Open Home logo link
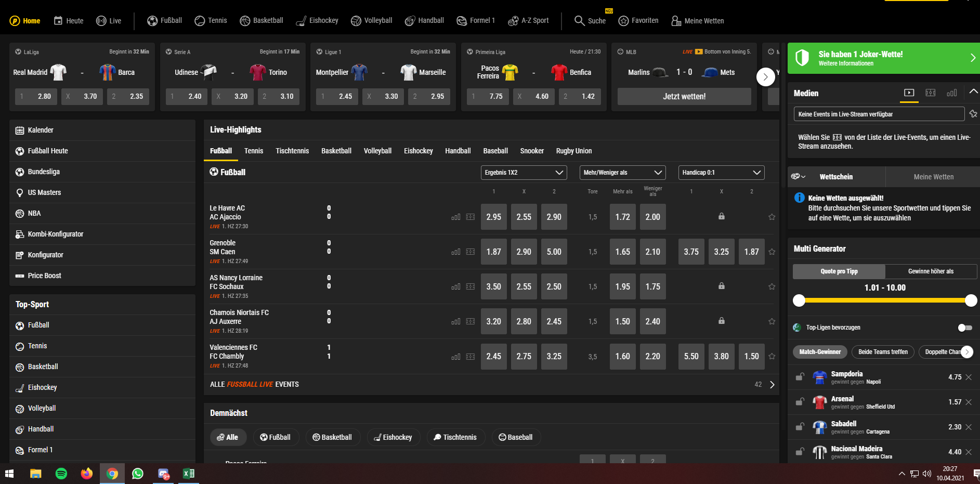Screen dimensions: 980x484 pos(25,21)
